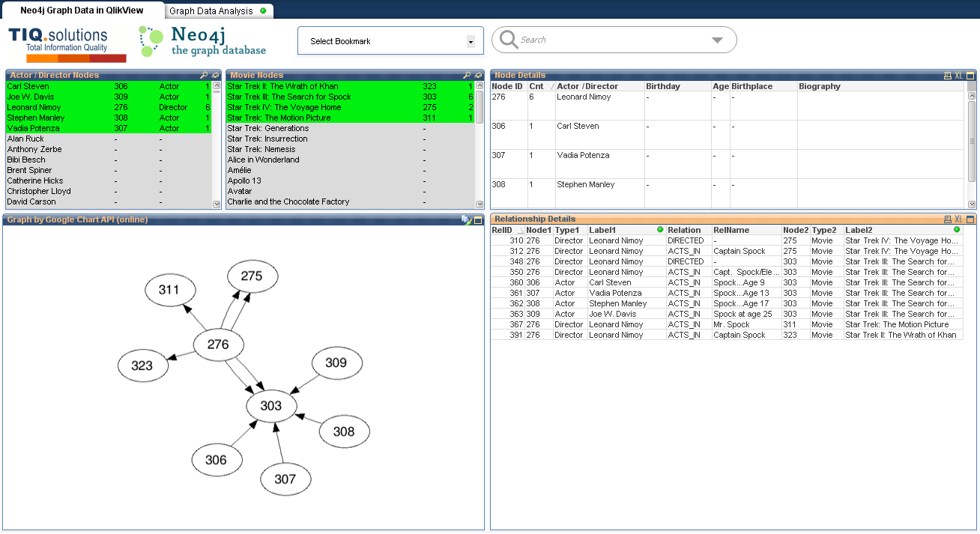This screenshot has width=980, height=534.
Task: Click graph node 323
Action: pos(142,365)
